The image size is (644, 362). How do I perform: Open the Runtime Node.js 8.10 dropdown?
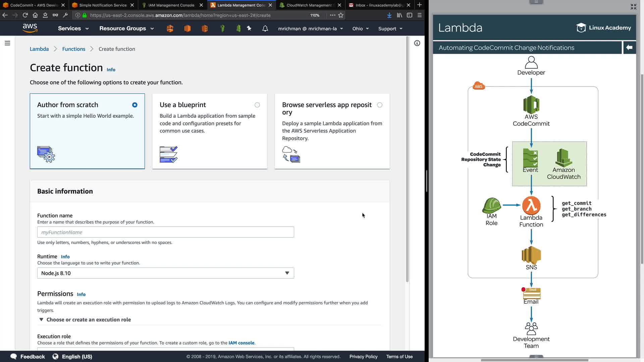click(x=165, y=273)
